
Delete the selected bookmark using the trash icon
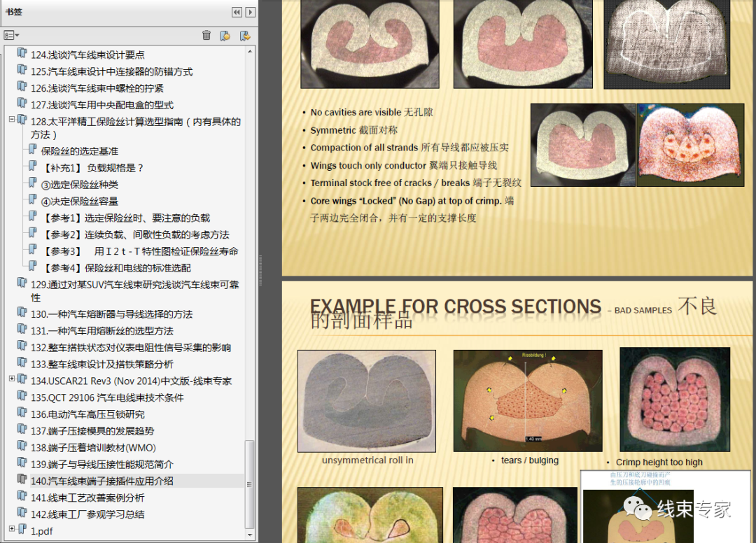tap(206, 35)
